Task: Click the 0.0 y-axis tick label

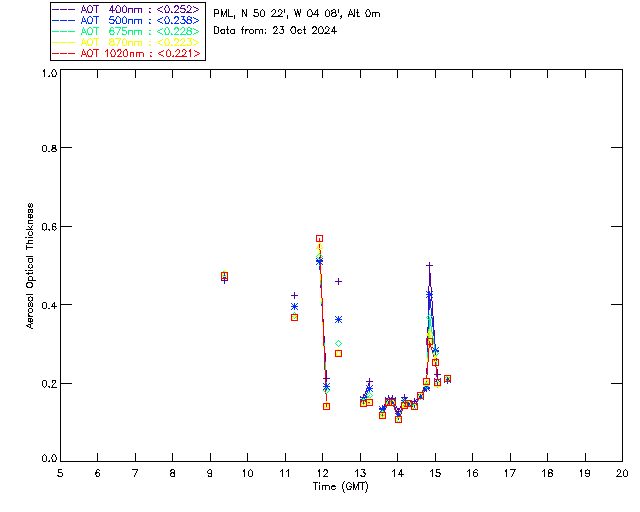Action: (49, 459)
